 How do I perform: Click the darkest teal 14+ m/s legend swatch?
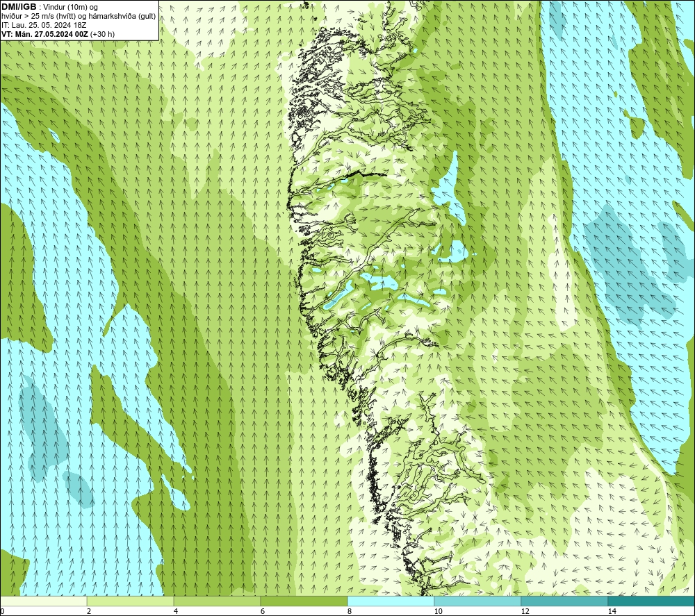pos(652,601)
